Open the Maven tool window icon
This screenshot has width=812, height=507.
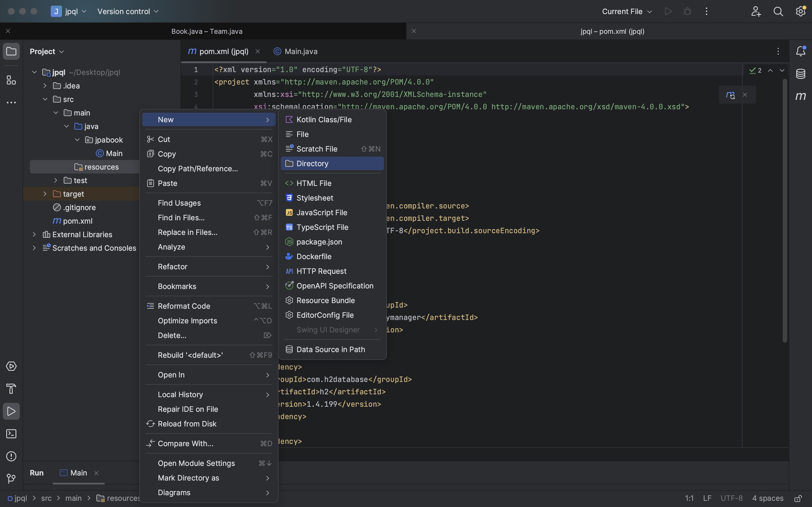point(801,96)
